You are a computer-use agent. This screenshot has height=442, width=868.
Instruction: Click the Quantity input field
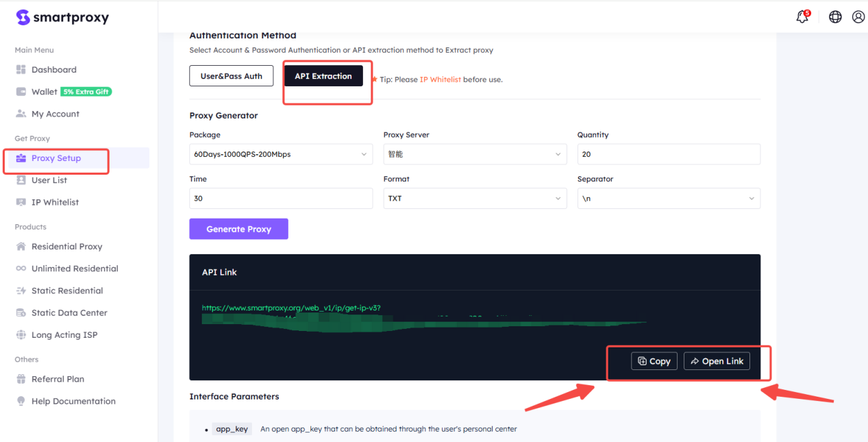[669, 154]
